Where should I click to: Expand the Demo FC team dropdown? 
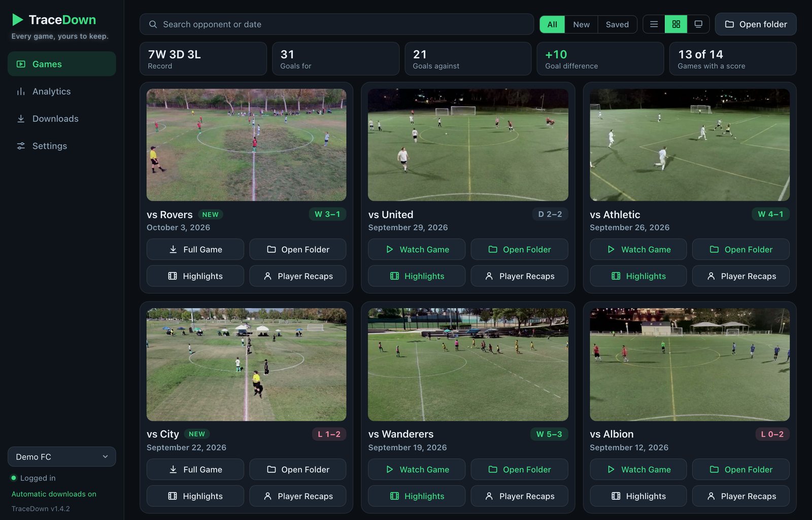(62, 457)
